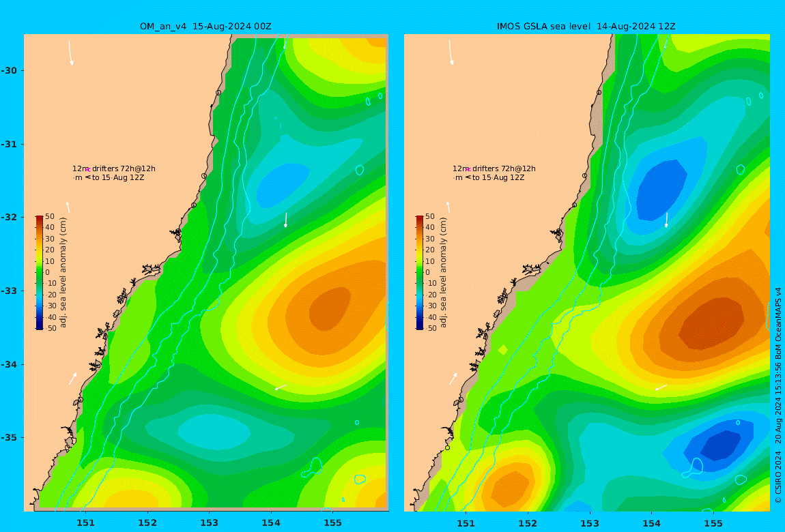Click the 151 longitude label under left map

(85, 523)
